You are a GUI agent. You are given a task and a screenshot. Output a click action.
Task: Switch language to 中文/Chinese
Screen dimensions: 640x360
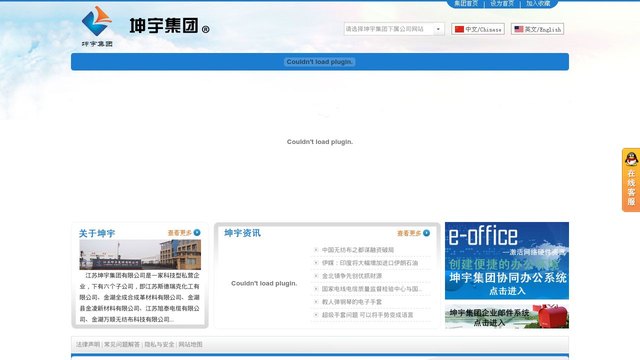[478, 29]
